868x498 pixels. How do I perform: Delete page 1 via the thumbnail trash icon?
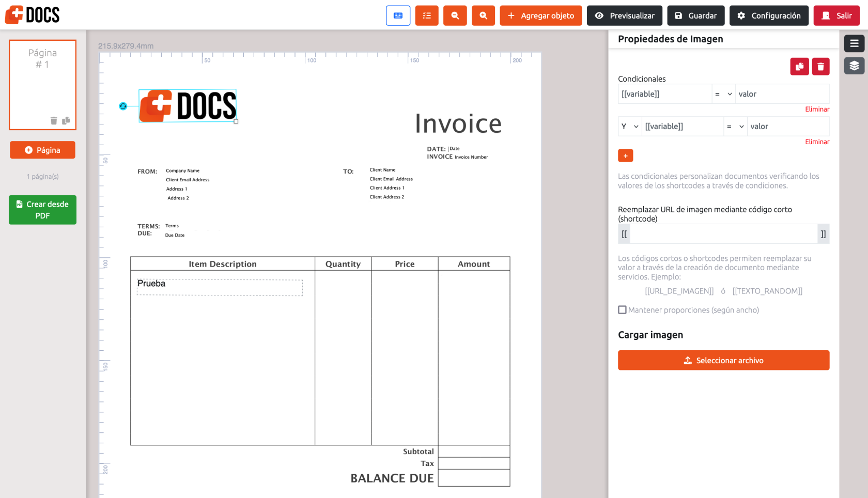(x=54, y=120)
